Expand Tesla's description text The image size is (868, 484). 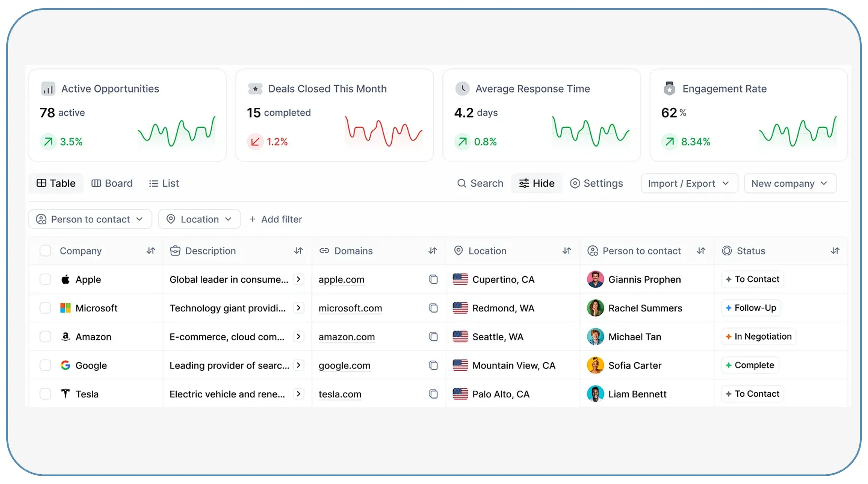[x=299, y=394]
